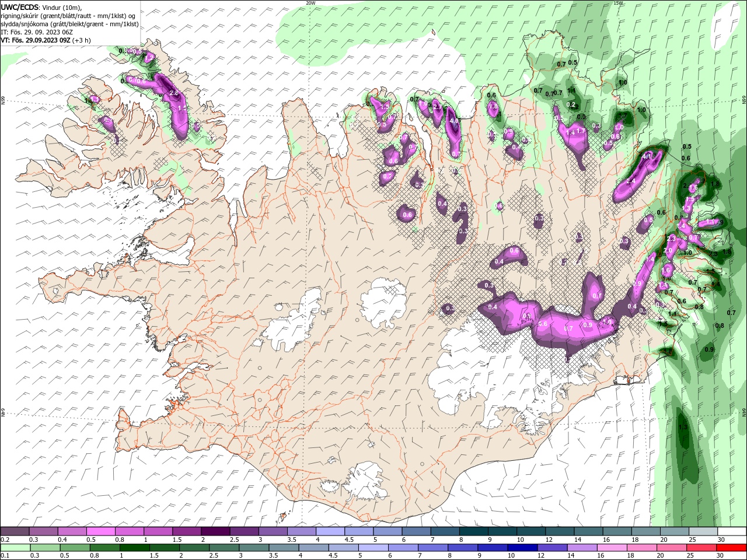Screen dimensions: 747x560
Task: Click the dusky mauve snow swatch starting at 0.2
Action: pyautogui.click(x=15, y=531)
